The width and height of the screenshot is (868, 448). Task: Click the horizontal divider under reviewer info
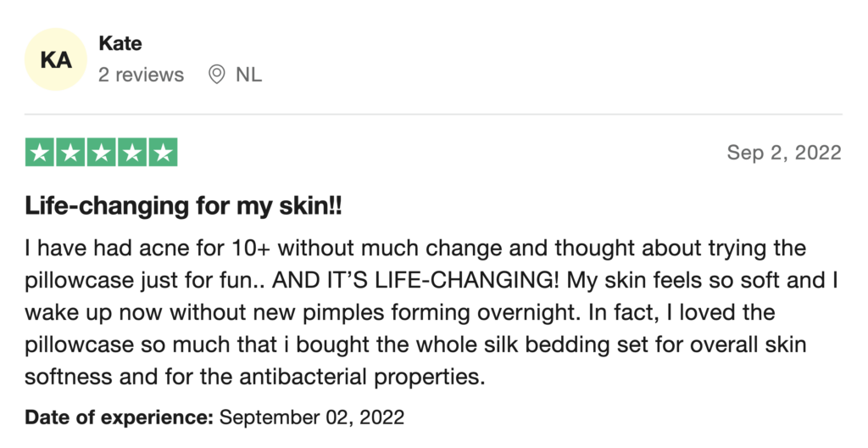433,115
